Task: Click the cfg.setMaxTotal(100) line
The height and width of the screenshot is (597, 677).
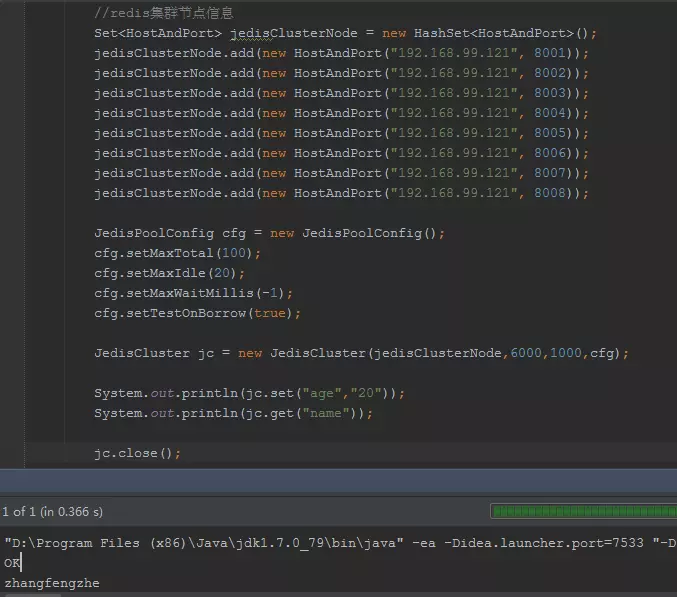Action: click(177, 253)
